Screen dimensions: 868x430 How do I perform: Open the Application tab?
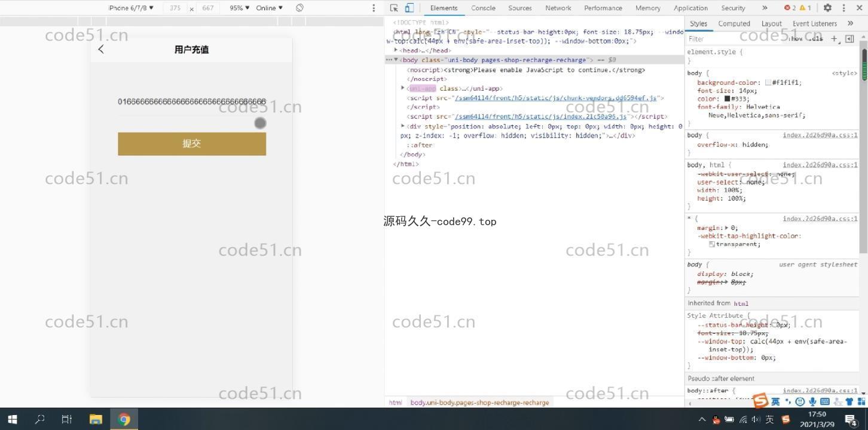coord(690,8)
